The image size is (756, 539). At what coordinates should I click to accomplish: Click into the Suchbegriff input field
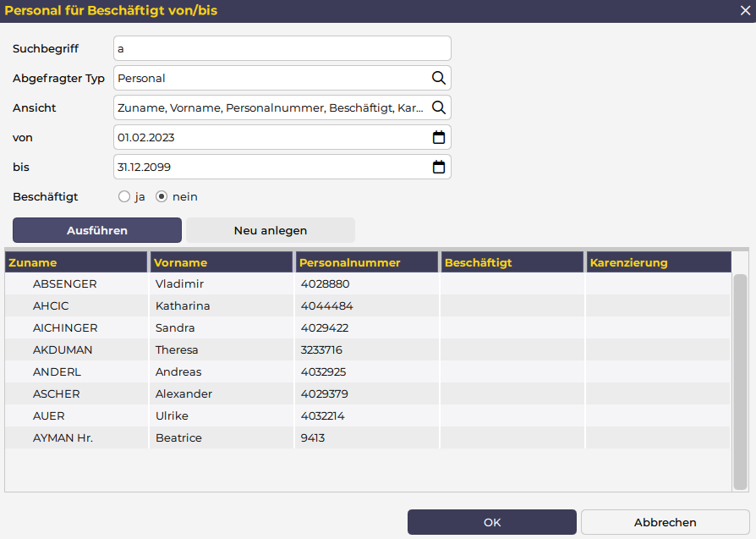pyautogui.click(x=282, y=48)
